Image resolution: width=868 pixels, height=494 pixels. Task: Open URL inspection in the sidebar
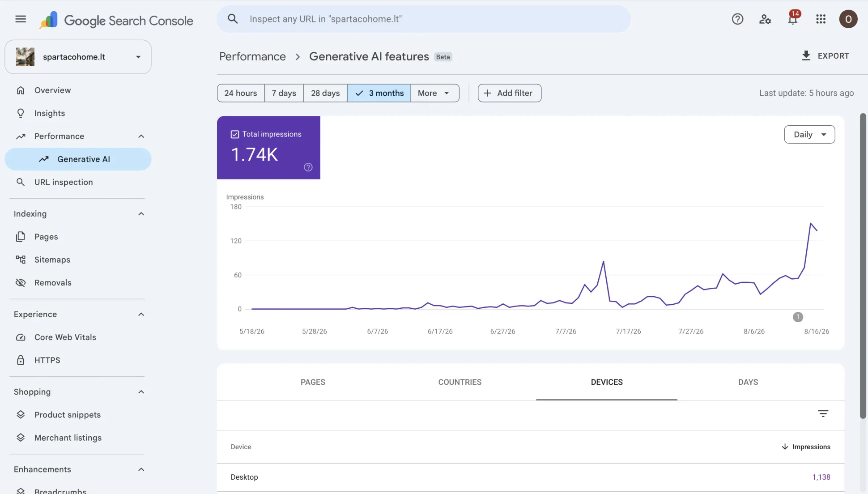tap(78, 182)
